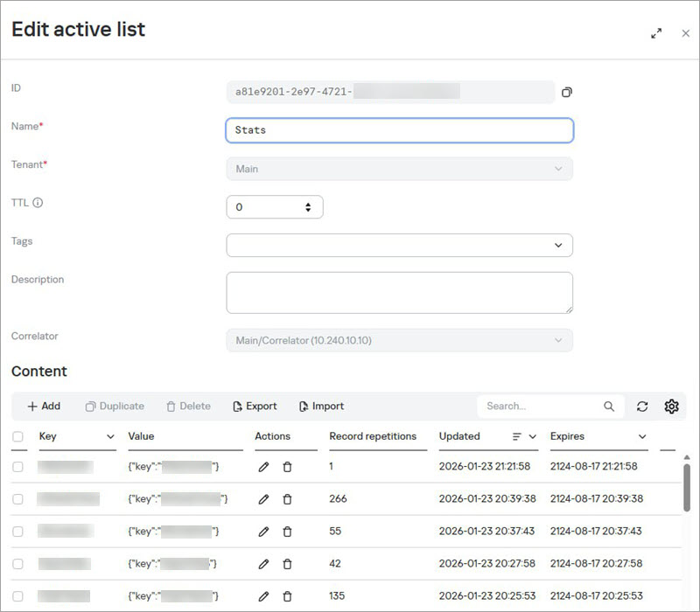
Task: Copy the ID to clipboard
Action: (x=566, y=92)
